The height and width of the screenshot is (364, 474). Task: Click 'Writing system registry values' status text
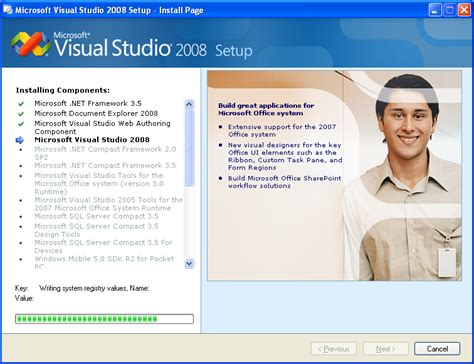94,288
